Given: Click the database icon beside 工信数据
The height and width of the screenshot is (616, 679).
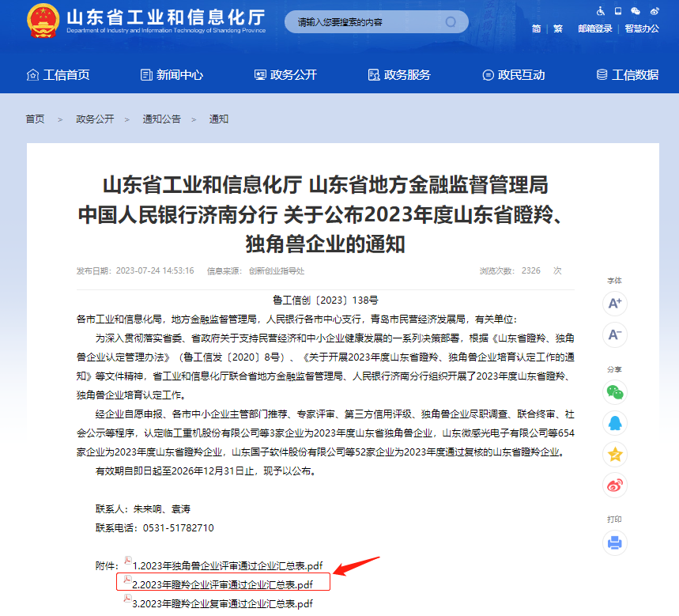Looking at the screenshot, I should (602, 75).
